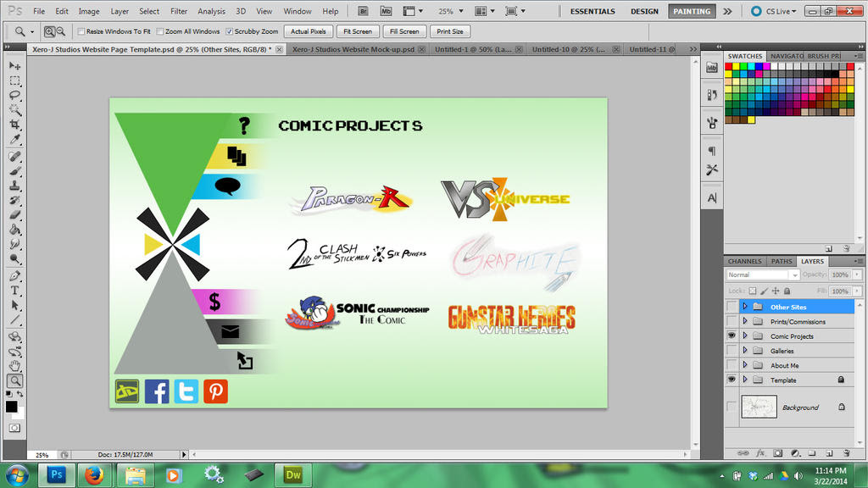The image size is (868, 488).
Task: Select the Line shape tool
Action: click(x=15, y=319)
